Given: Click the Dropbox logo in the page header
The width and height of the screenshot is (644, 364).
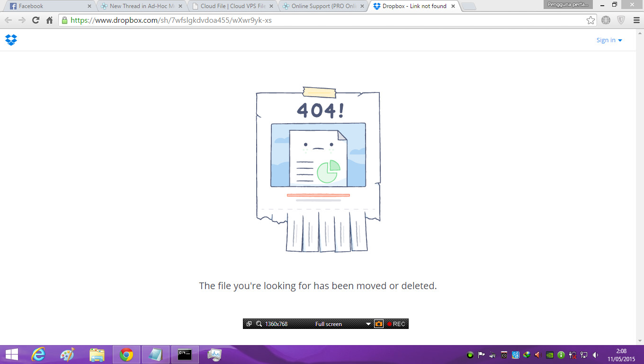Looking at the screenshot, I should coord(11,40).
